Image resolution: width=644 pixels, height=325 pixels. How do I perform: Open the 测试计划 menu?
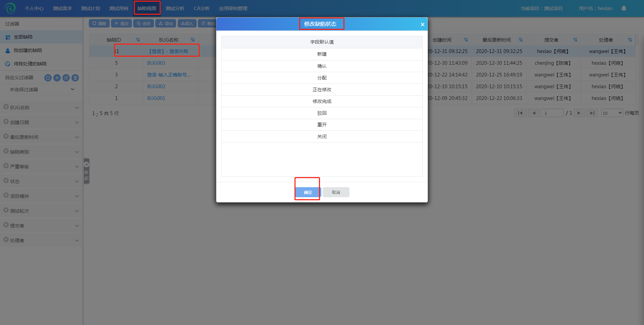[x=91, y=8]
